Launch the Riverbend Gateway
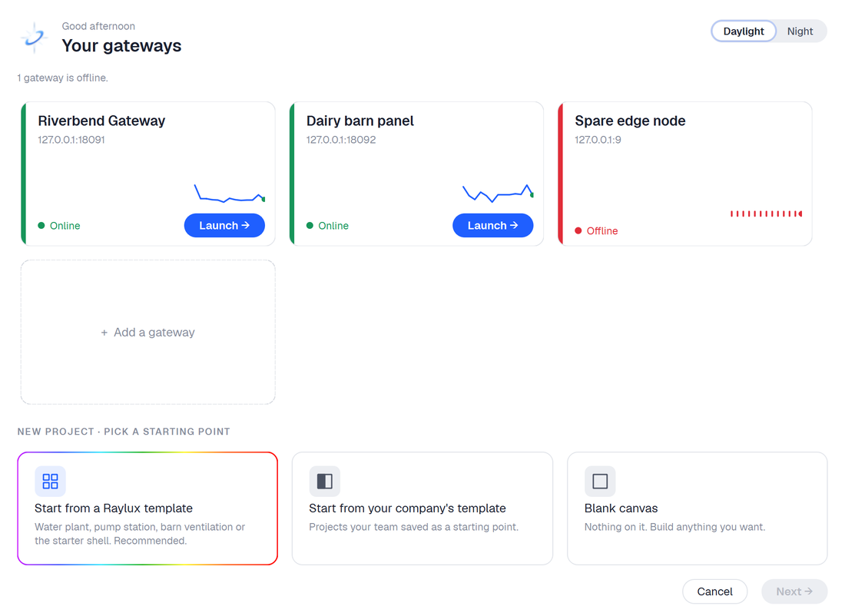The width and height of the screenshot is (845, 616). click(x=224, y=225)
